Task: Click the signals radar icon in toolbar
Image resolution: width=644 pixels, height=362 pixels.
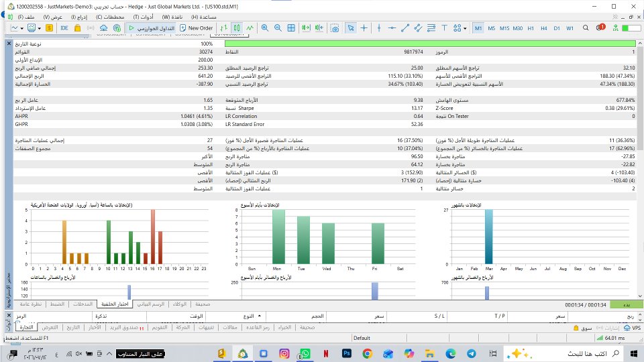Action: coord(117,28)
